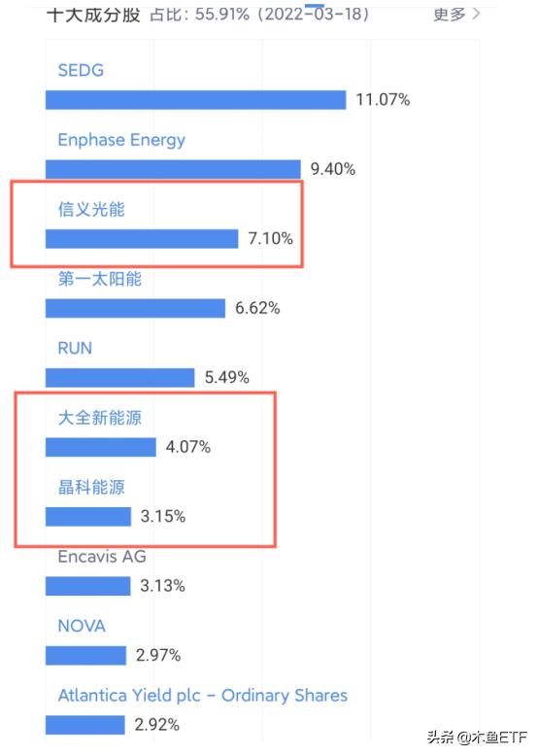
Task: Click the 信义光能 7.10% bar
Action: 142,239
